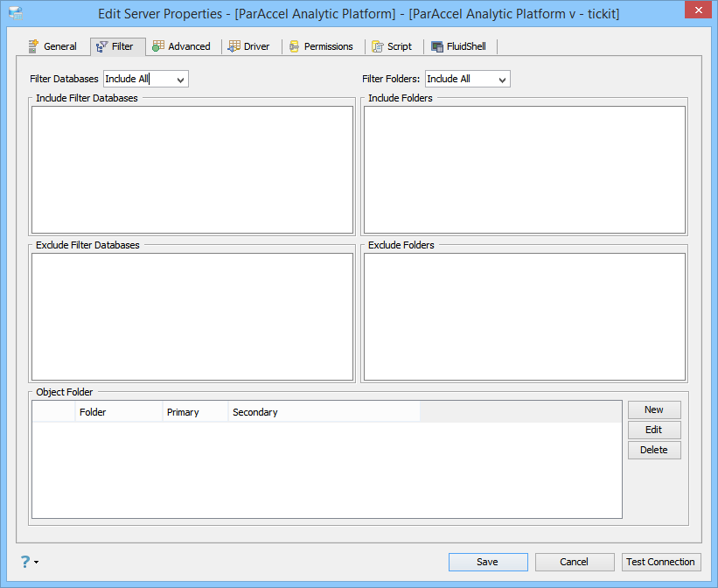Click the Cancel button

coord(575,562)
